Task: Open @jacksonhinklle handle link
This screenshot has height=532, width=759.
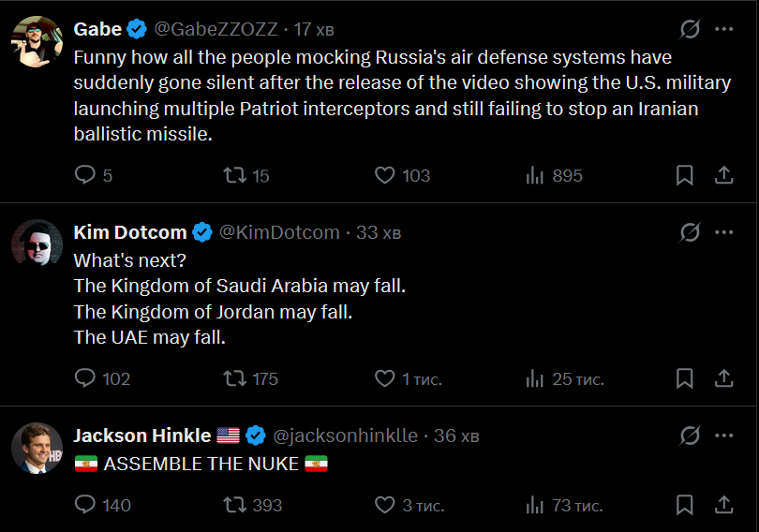Action: pos(345,436)
